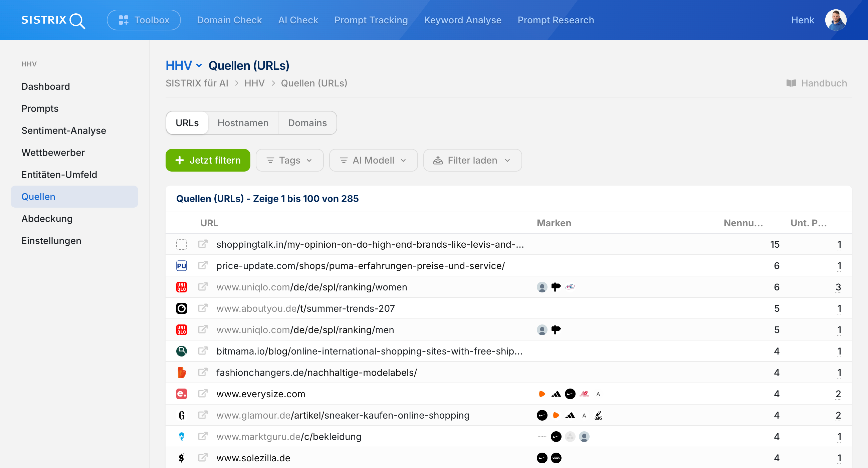The width and height of the screenshot is (868, 468).
Task: Open external link icon for uniqlo ranking/women row
Action: [203, 287]
